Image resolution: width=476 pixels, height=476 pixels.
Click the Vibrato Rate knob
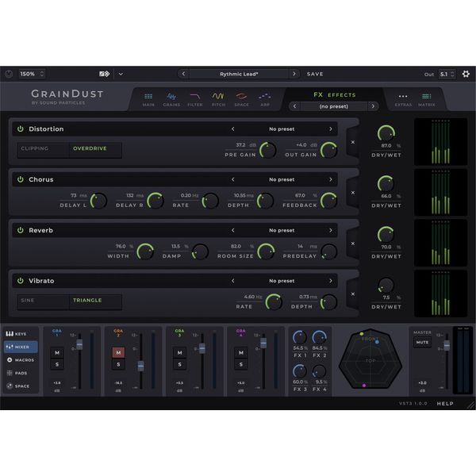(x=274, y=302)
